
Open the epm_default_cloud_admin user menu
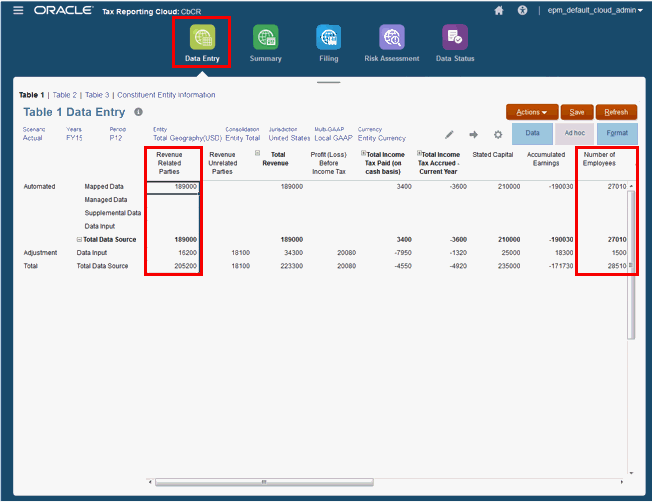click(x=595, y=10)
